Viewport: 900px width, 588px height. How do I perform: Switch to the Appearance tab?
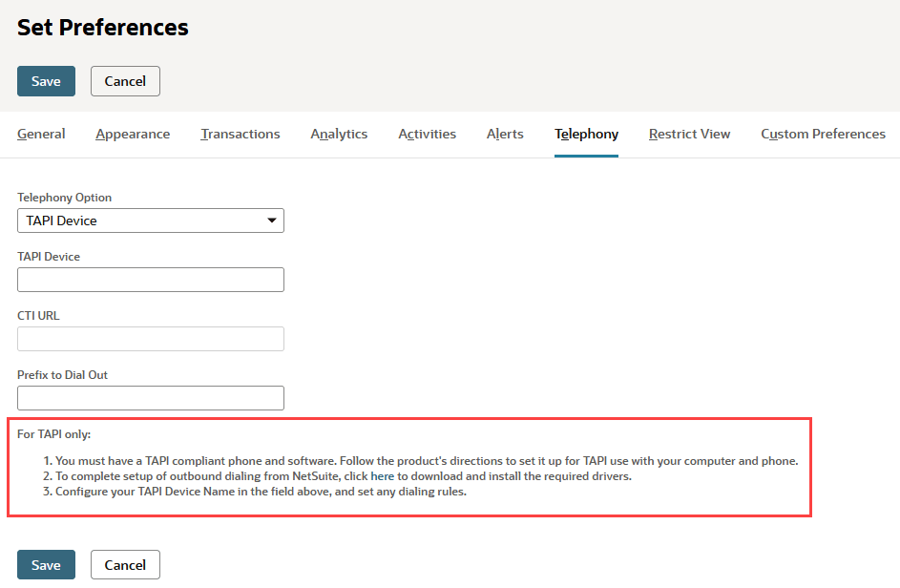tap(133, 134)
